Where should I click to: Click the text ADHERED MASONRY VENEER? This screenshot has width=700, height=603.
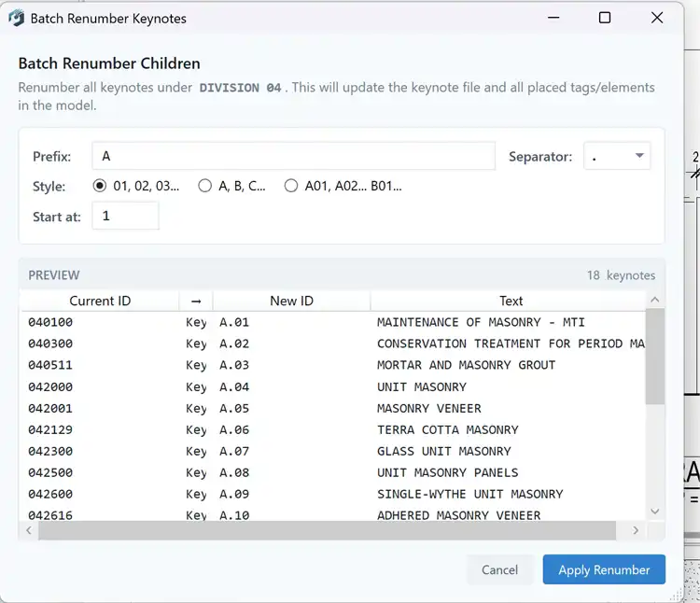[x=459, y=515]
